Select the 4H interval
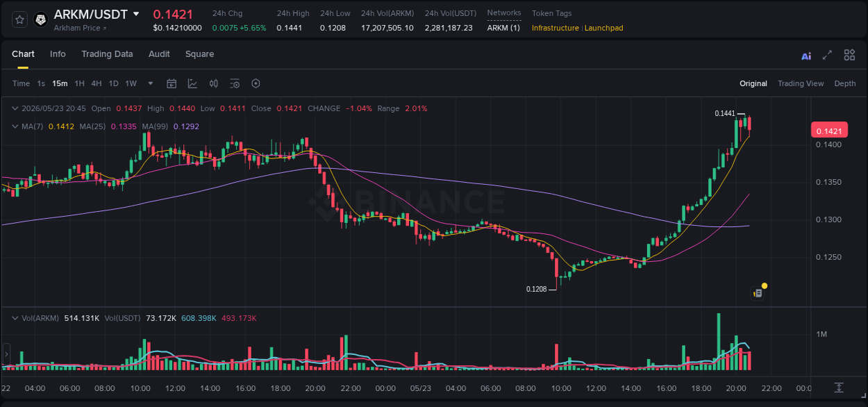 pyautogui.click(x=97, y=83)
